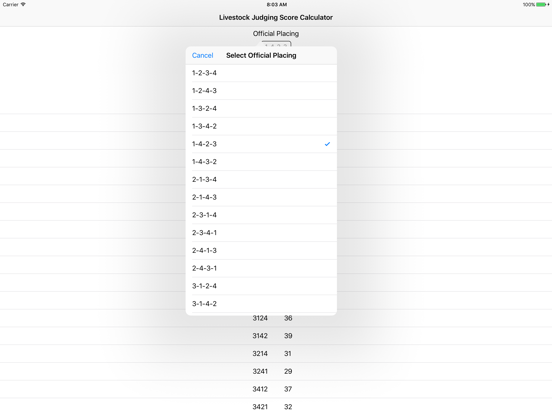The image size is (552, 414).
Task: Click the score 31 value
Action: click(288, 353)
